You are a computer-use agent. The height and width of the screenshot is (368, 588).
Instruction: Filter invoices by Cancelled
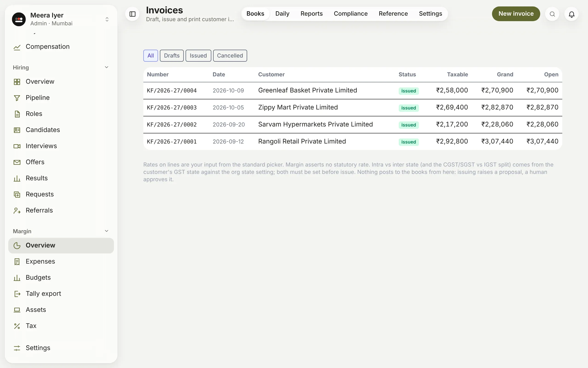pos(230,56)
